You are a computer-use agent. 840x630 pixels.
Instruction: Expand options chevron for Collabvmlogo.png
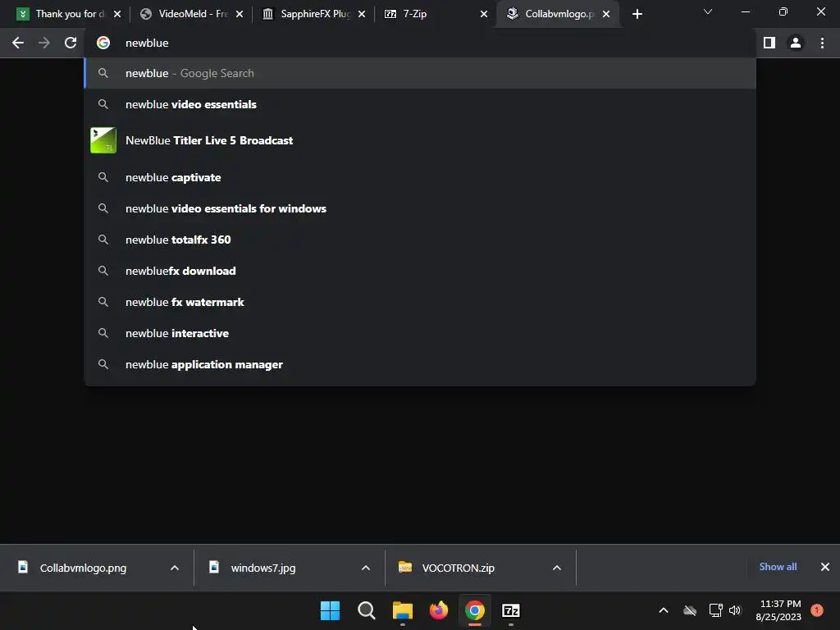[x=175, y=568]
